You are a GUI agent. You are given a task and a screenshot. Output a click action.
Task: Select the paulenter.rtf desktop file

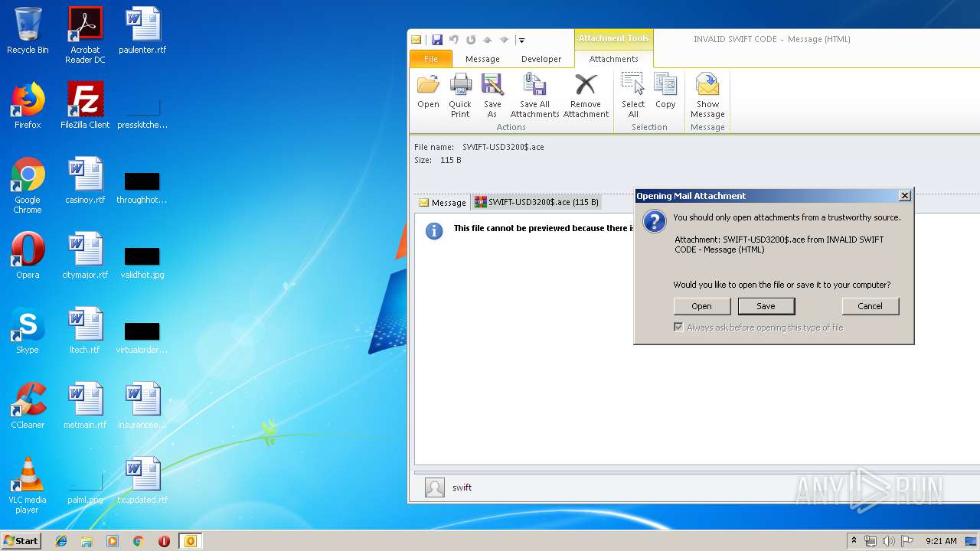[142, 31]
